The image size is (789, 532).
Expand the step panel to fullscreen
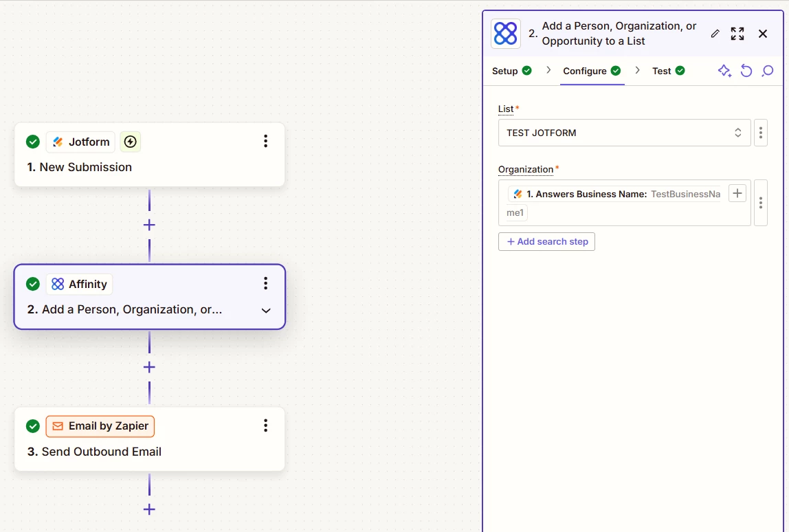pyautogui.click(x=737, y=34)
